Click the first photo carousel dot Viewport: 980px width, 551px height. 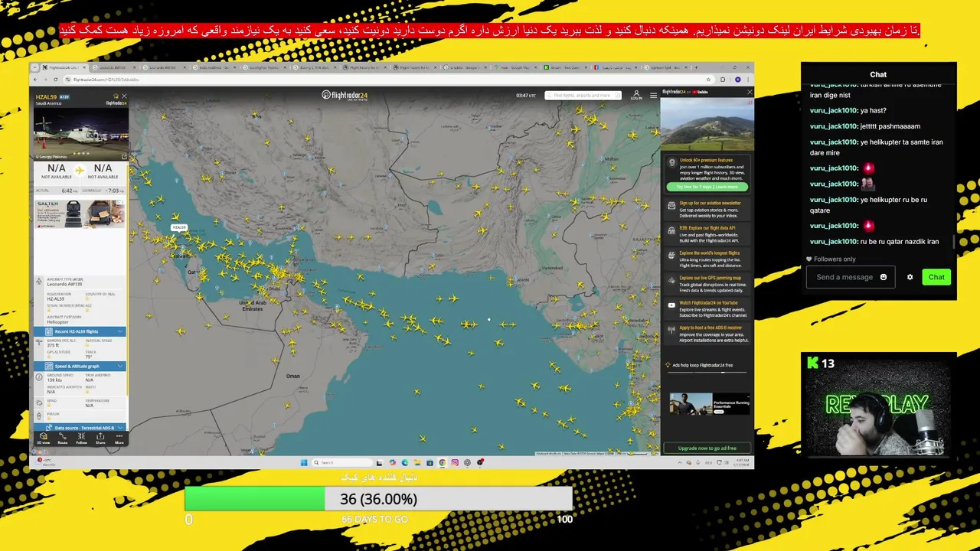pyautogui.click(x=73, y=153)
